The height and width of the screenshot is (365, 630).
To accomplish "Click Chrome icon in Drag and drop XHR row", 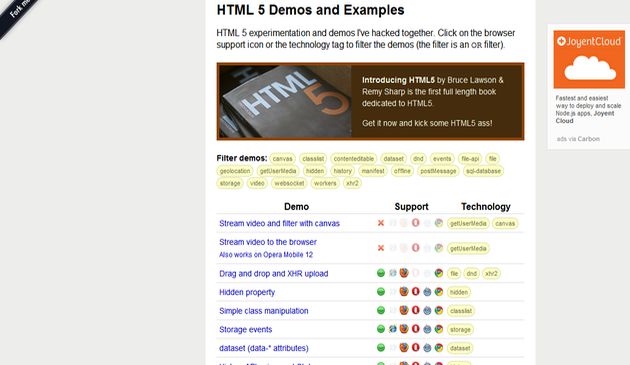I will point(439,273).
